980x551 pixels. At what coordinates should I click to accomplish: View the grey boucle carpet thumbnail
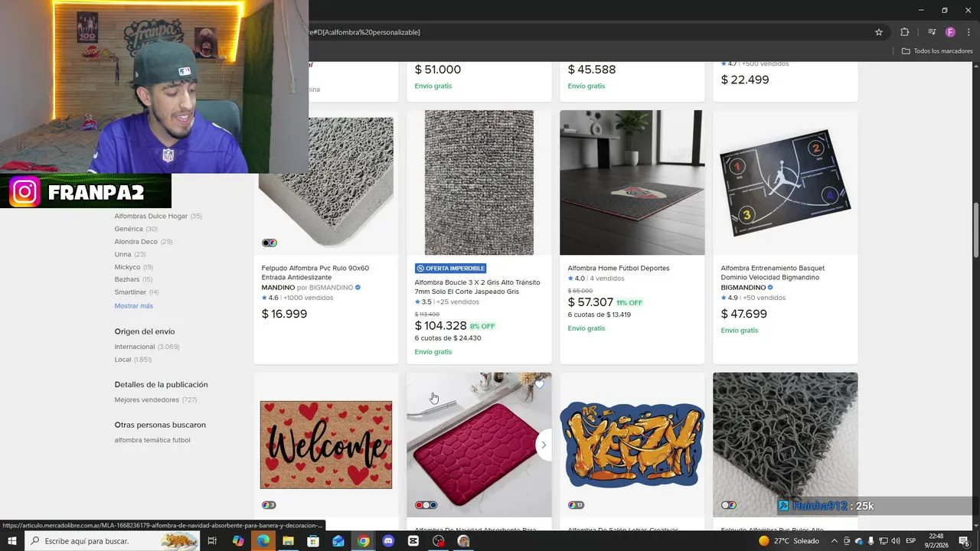479,183
